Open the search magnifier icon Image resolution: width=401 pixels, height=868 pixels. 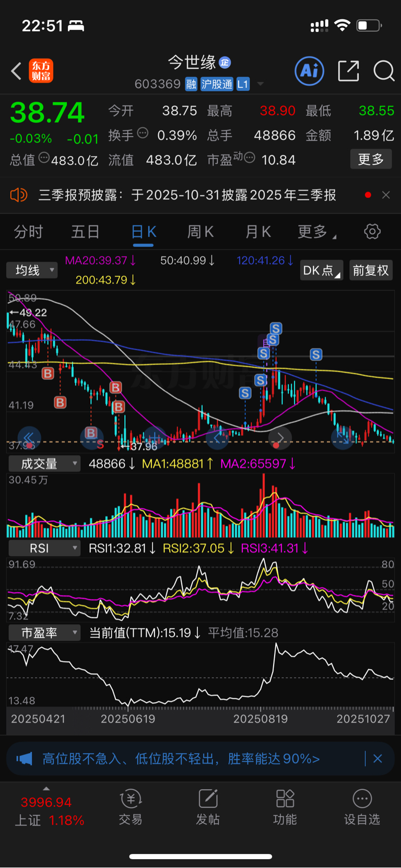384,71
